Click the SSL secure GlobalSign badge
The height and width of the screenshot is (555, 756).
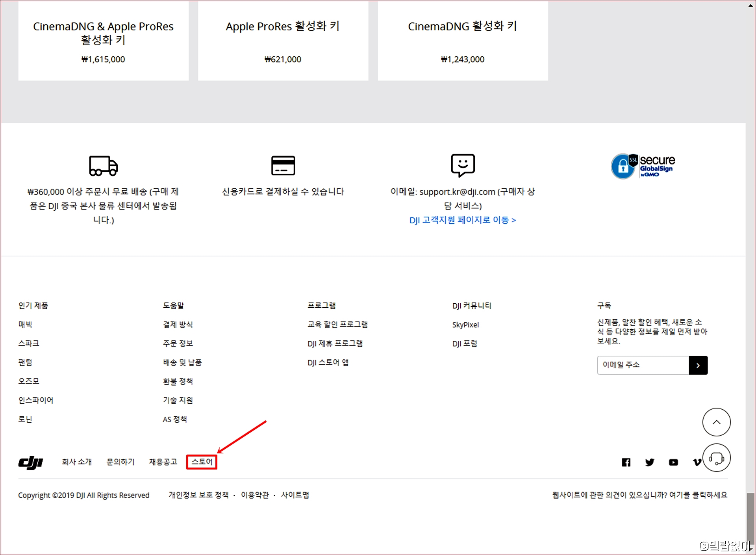[643, 166]
